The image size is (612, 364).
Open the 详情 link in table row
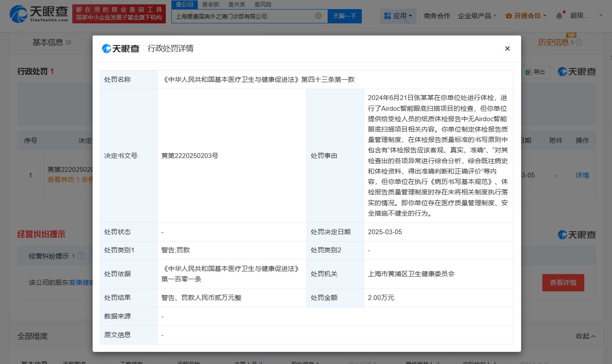point(582,175)
